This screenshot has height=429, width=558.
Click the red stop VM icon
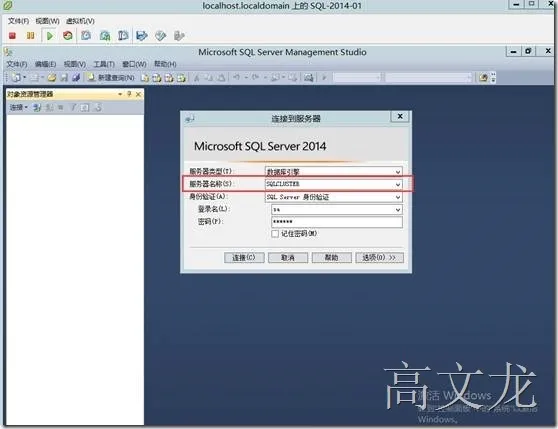[x=12, y=36]
